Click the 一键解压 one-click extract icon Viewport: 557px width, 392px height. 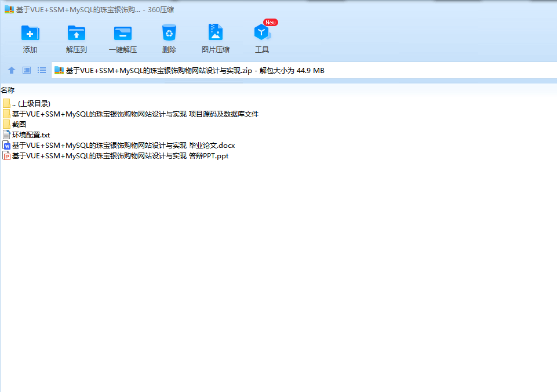(x=122, y=32)
